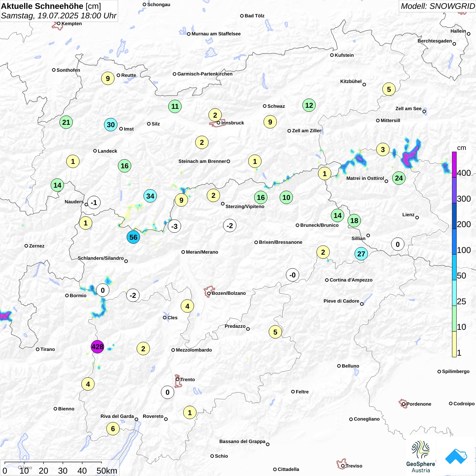The image size is (476, 476).
Task: Click the 5 marker near Kitzbühel
Action: tap(389, 89)
